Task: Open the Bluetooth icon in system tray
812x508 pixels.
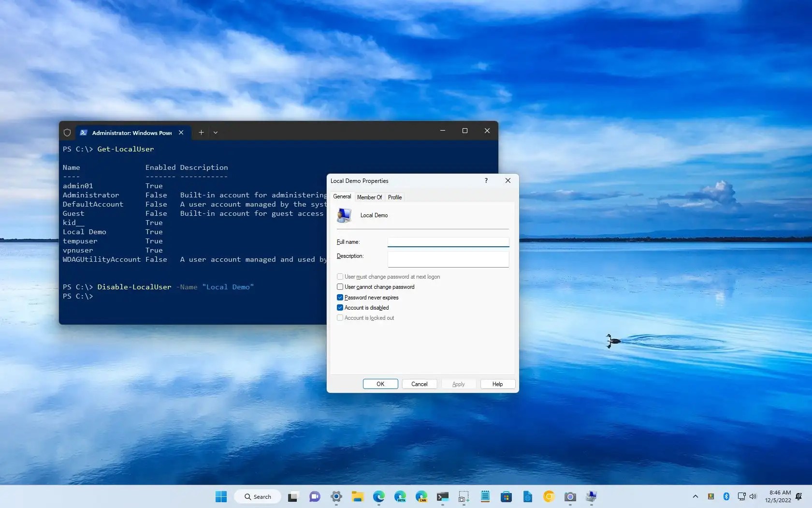Action: tap(726, 496)
